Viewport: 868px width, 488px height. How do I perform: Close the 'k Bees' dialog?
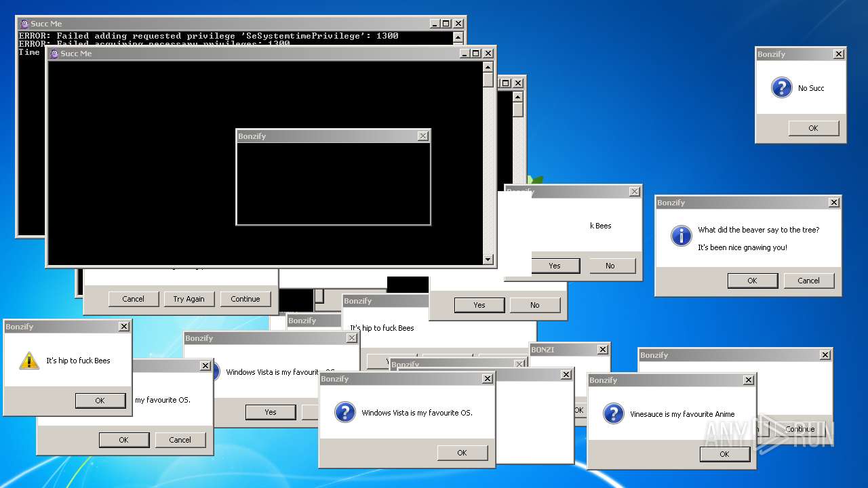coord(635,192)
